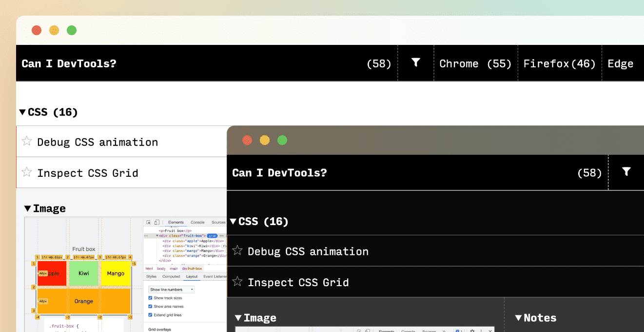Select the Styles tab in the DevTools screenshot
The width and height of the screenshot is (644, 332).
coord(151,276)
